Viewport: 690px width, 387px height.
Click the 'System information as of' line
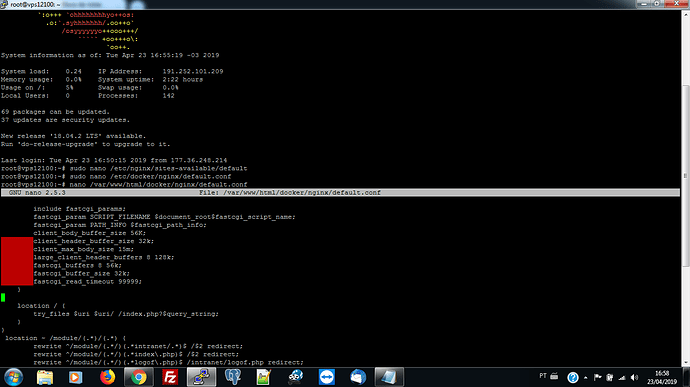(x=110, y=55)
